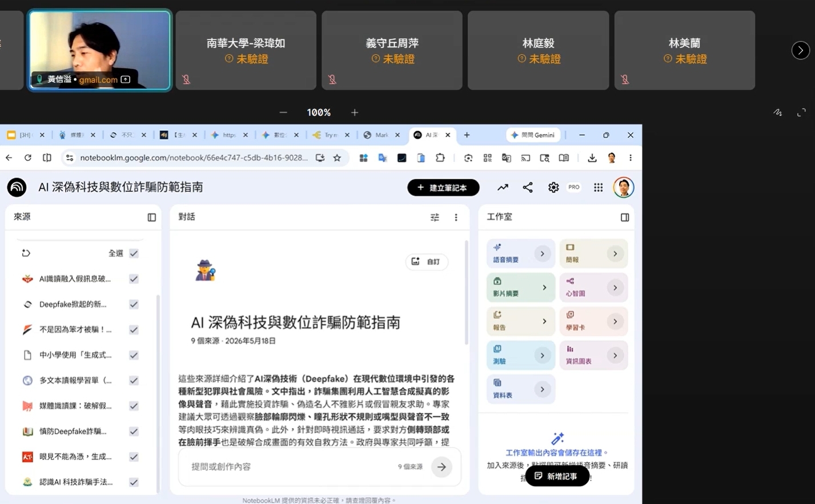Click the browser address bar URL

[x=194, y=158]
